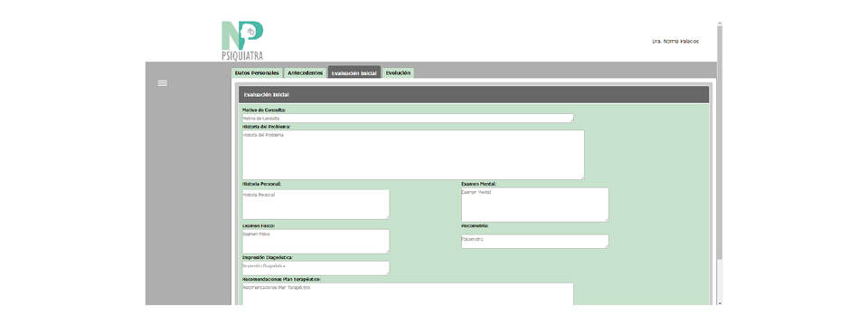Open the hamburger menu in the sidebar

(162, 83)
